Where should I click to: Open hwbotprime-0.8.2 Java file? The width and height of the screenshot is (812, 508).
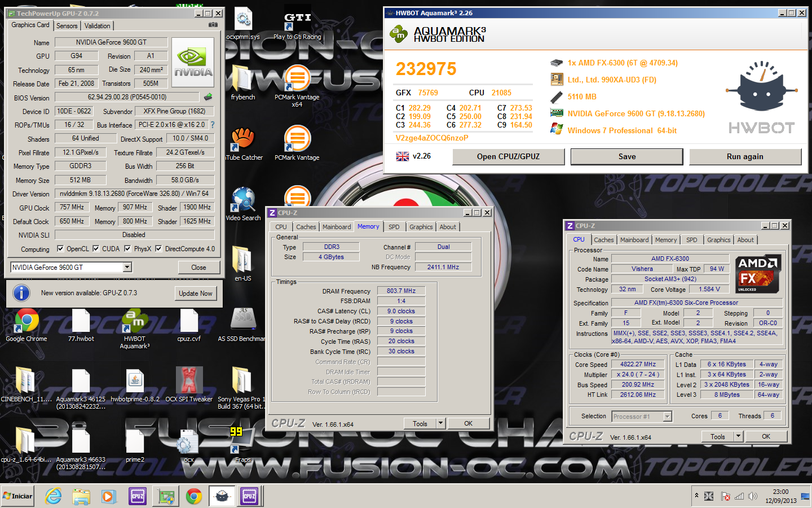(x=135, y=386)
